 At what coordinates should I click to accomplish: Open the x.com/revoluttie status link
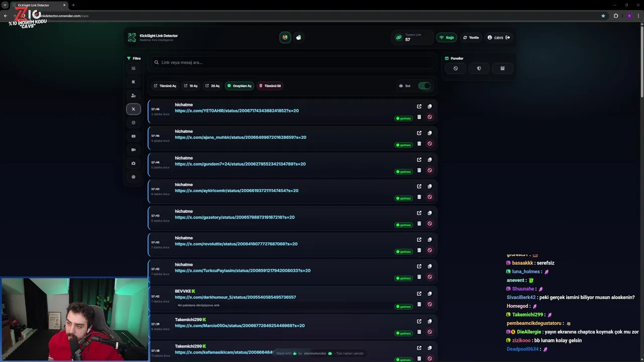click(236, 244)
